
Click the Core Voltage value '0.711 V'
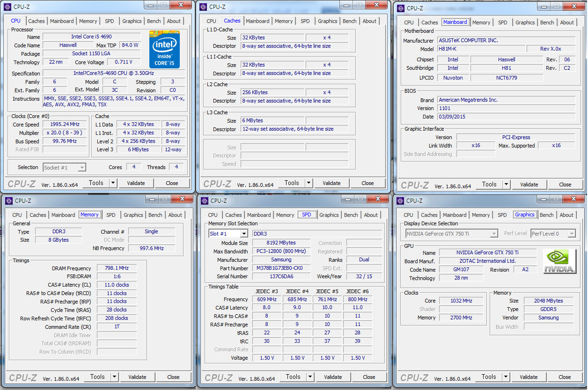(x=123, y=62)
